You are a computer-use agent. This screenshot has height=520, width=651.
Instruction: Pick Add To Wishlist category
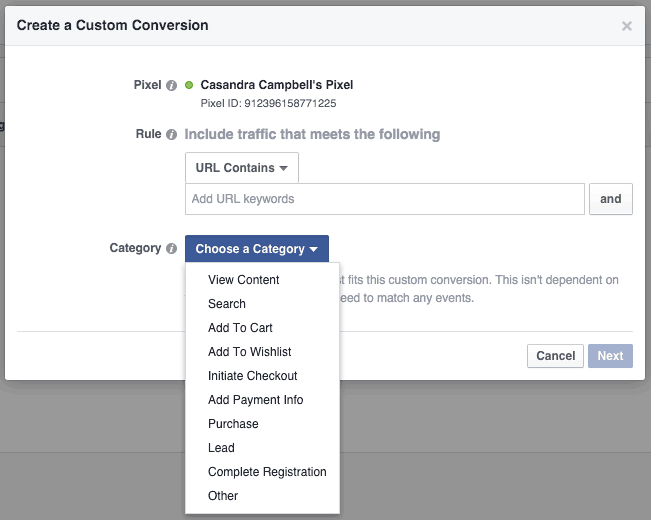click(x=250, y=352)
